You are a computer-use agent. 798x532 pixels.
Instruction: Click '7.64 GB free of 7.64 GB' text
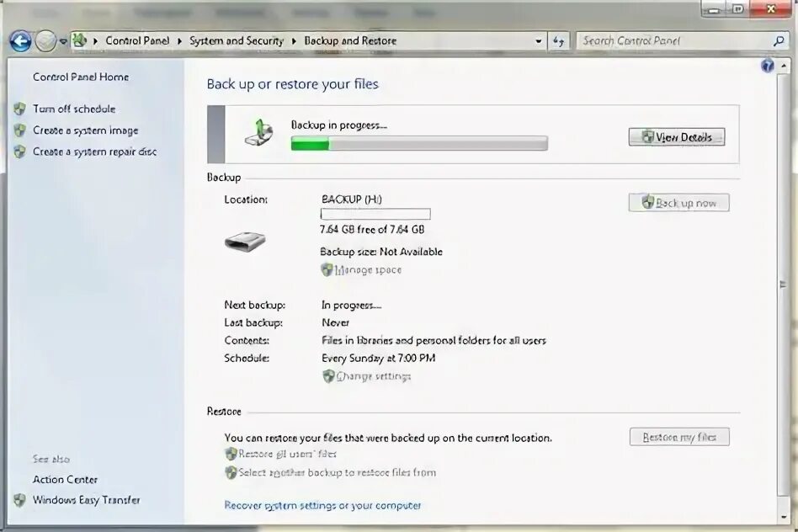(372, 230)
